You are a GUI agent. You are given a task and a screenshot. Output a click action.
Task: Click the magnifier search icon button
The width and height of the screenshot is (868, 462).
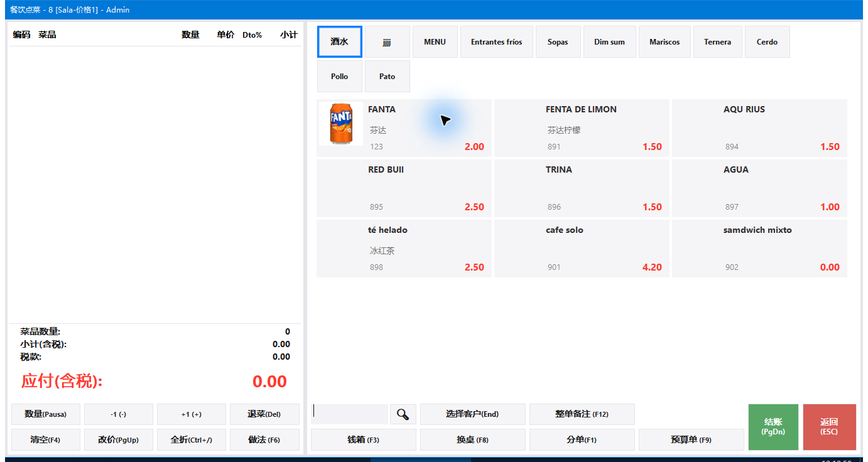tap(403, 414)
